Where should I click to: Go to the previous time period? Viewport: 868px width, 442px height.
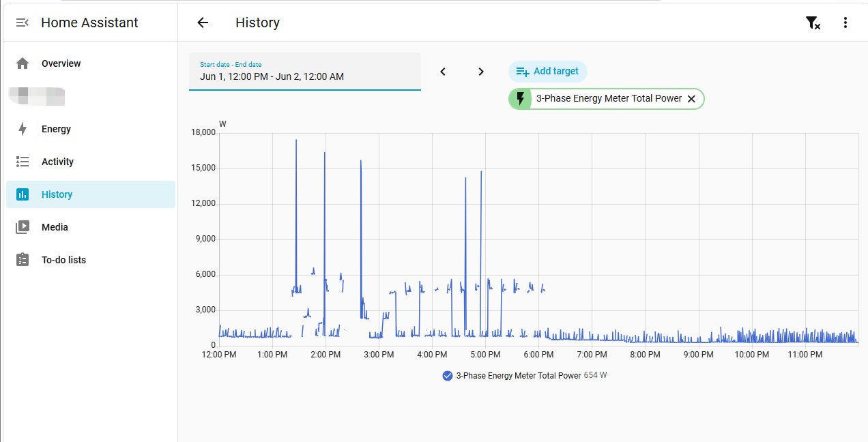(x=443, y=72)
